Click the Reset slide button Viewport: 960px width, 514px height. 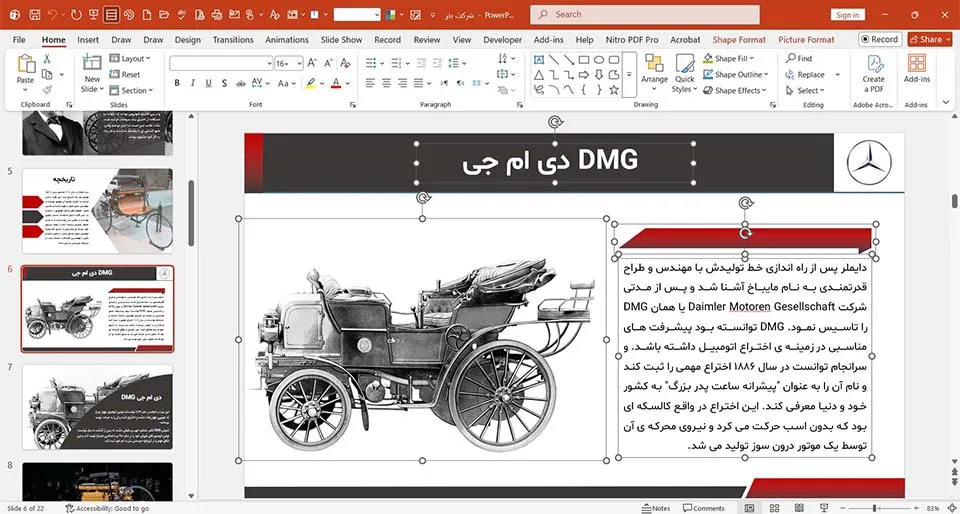(125, 75)
